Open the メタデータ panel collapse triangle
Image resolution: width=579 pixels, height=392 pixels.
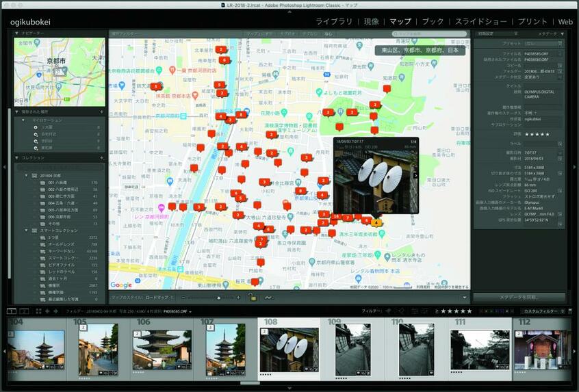click(x=562, y=34)
